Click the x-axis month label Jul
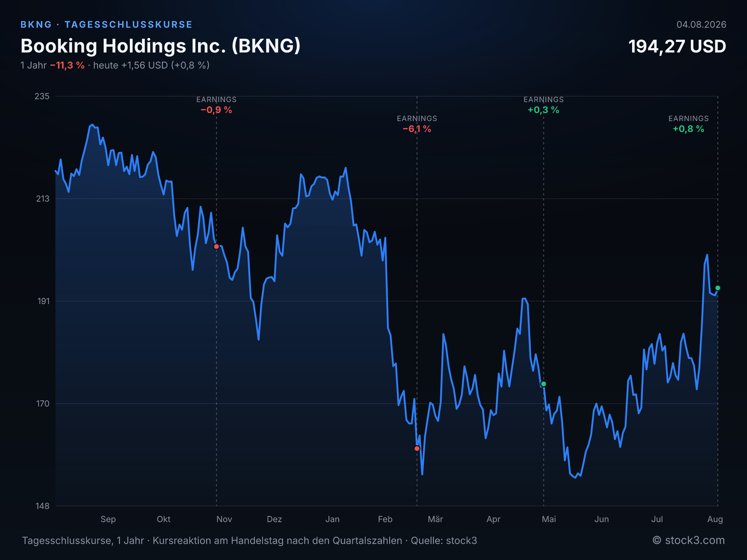747x560 pixels. (657, 519)
